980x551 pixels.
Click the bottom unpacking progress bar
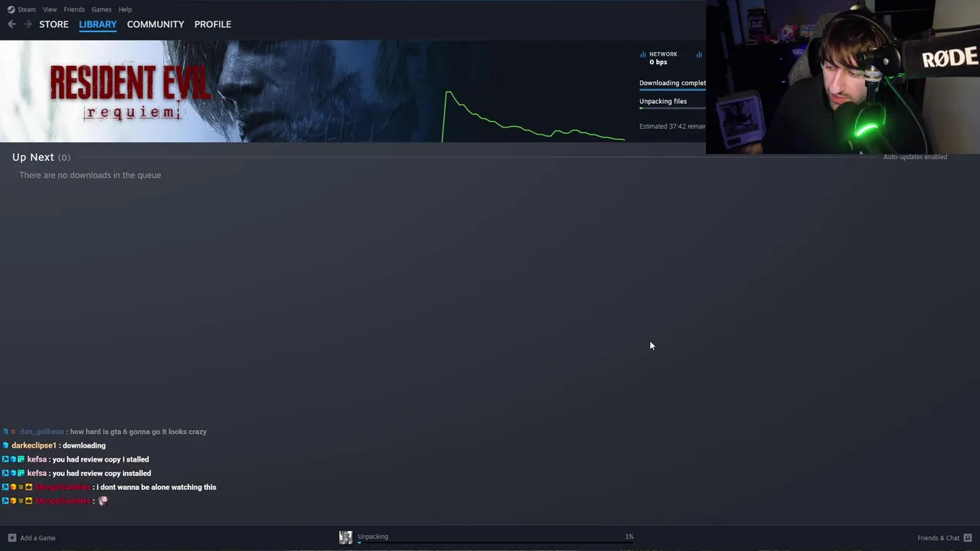click(495, 543)
